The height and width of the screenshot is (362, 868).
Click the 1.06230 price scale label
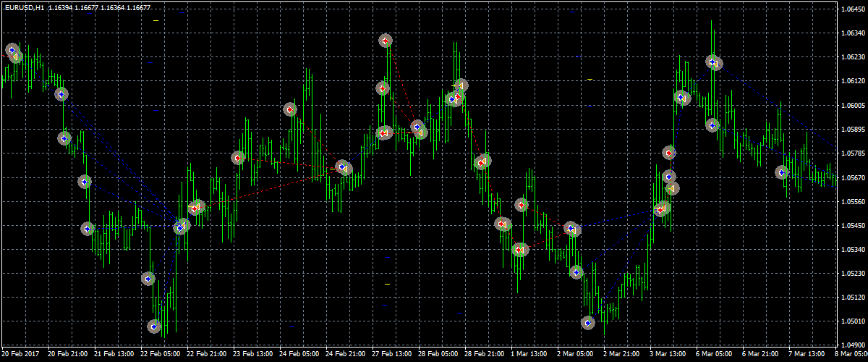(x=854, y=57)
